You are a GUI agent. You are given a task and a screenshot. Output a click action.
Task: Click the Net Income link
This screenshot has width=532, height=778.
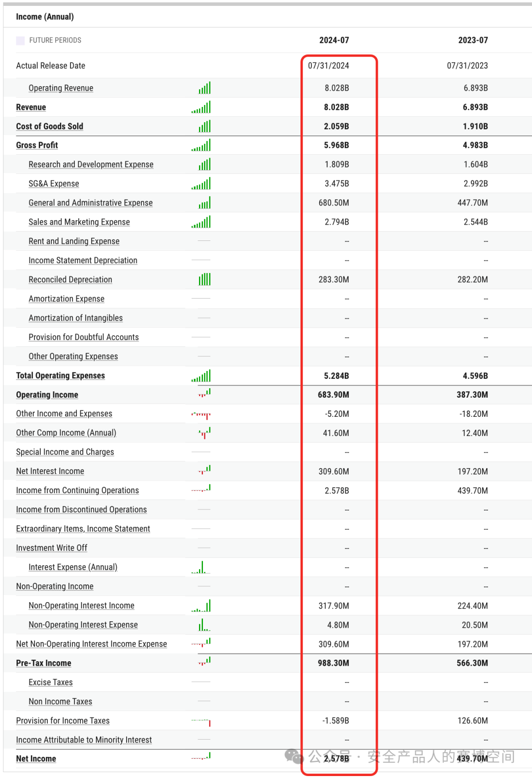36,759
